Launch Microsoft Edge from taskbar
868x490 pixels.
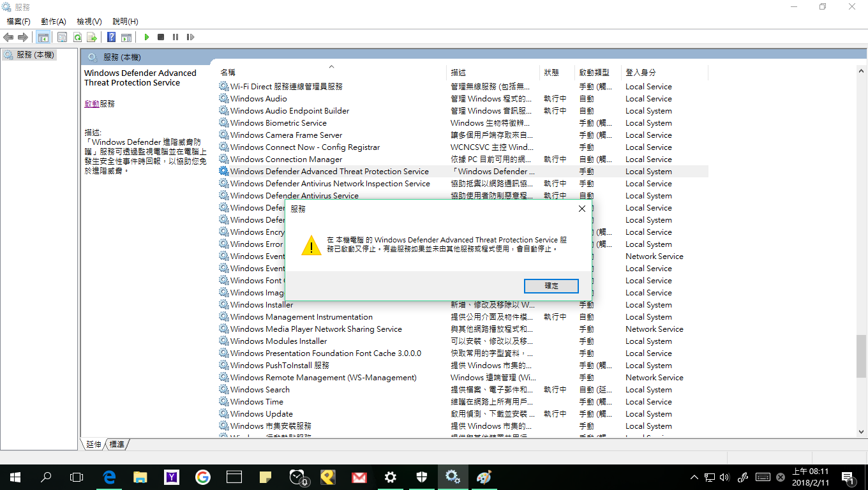point(109,477)
